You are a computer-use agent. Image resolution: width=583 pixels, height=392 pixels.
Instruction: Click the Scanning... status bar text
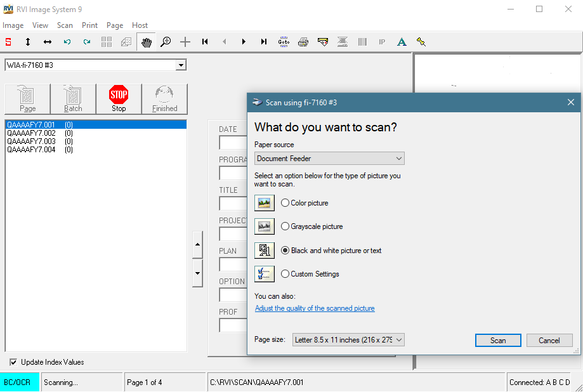pyautogui.click(x=61, y=382)
